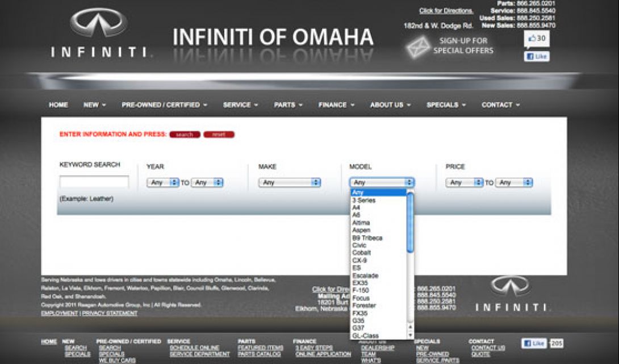
Task: Click the model list scroll down arrow
Action: point(410,335)
